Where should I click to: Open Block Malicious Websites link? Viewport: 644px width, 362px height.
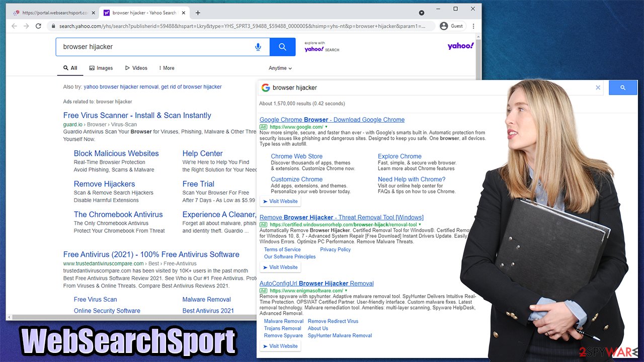click(x=116, y=153)
